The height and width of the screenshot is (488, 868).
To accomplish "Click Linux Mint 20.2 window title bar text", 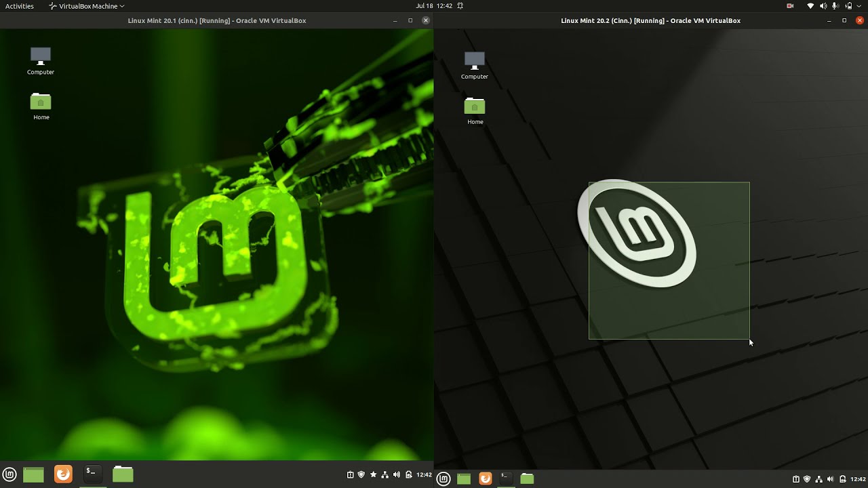I will coord(651,20).
